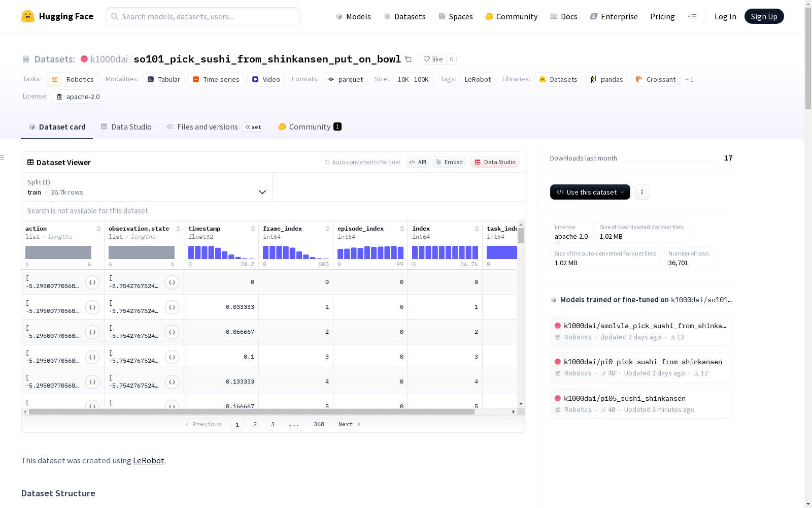Expand action cell in timestamp 0.033333 row
This screenshot has width=812, height=508.
click(92, 307)
